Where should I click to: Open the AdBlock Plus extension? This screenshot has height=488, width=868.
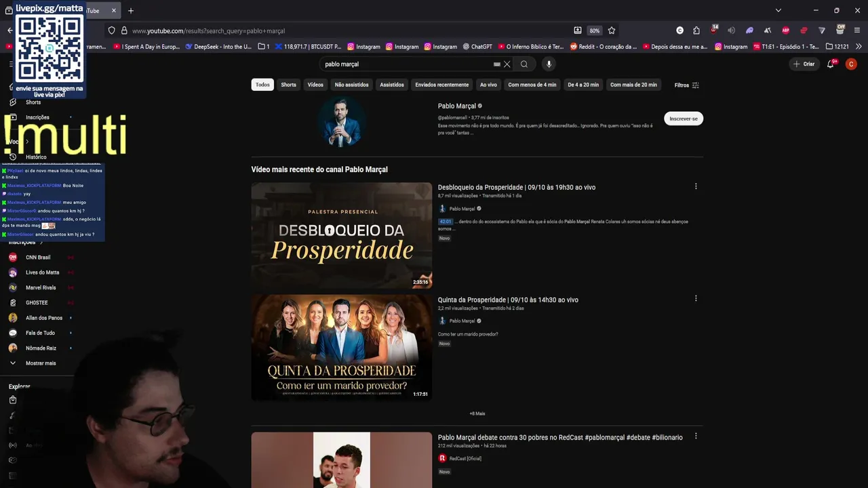click(x=785, y=30)
